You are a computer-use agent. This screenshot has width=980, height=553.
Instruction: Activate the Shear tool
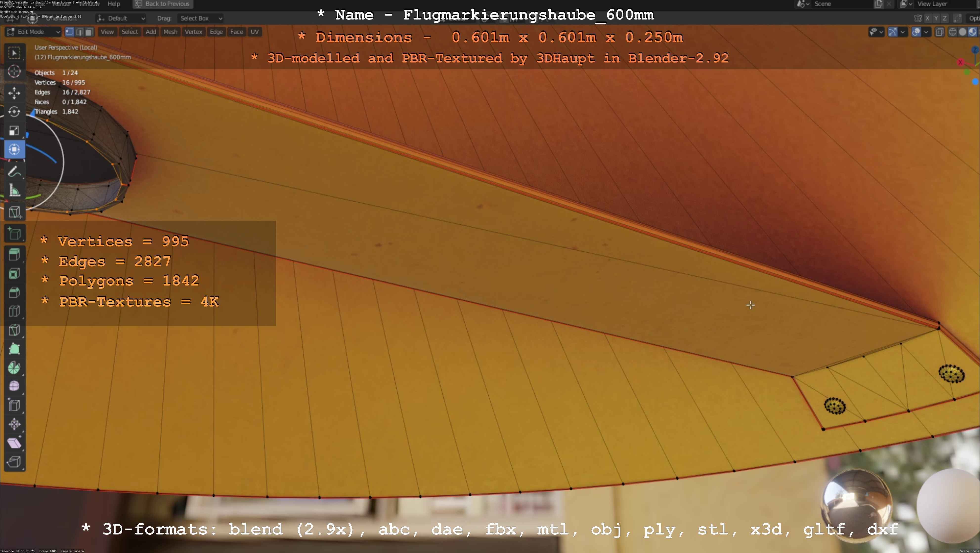click(x=14, y=443)
